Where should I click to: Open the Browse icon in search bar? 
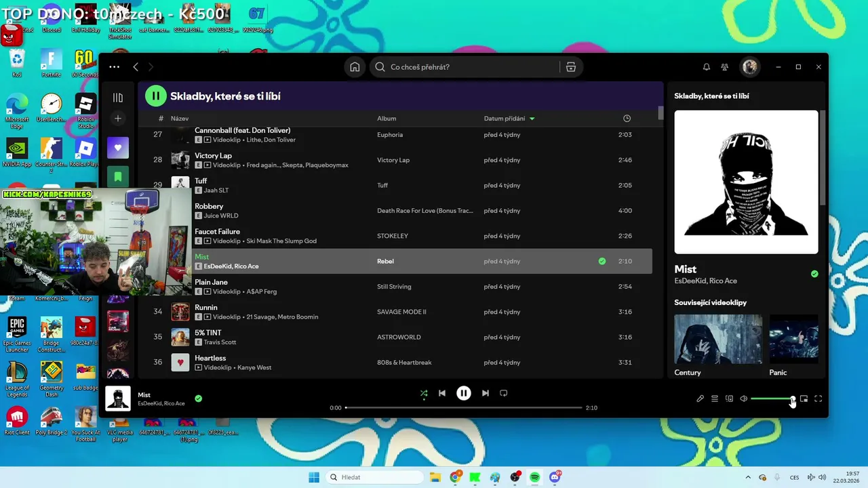[571, 67]
